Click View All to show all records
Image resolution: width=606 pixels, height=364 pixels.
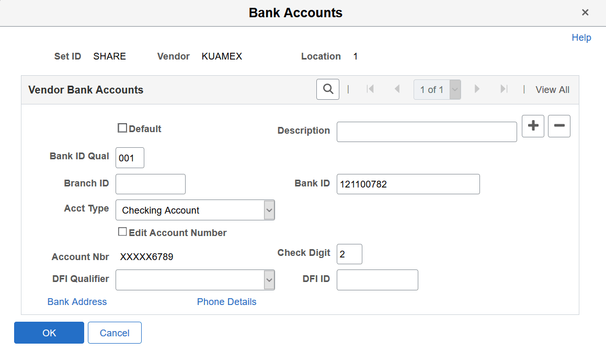coord(553,89)
